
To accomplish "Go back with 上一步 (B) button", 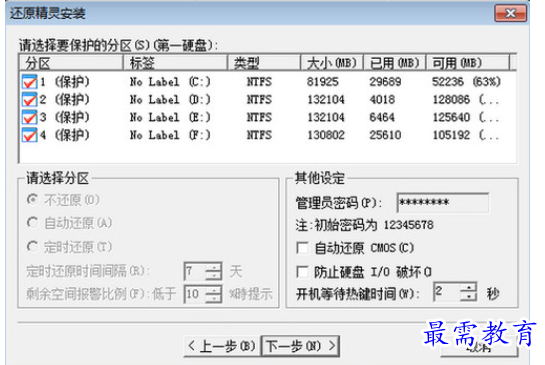I will (x=222, y=346).
